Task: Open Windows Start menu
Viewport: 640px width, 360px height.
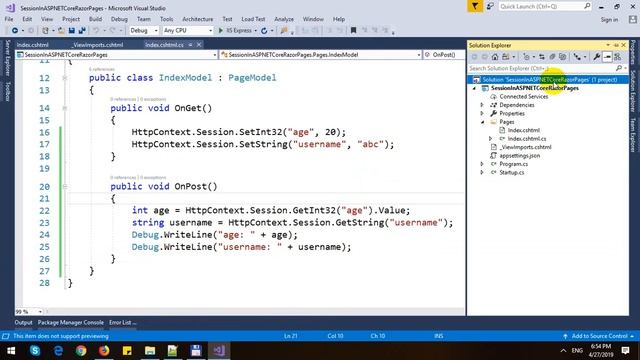Action: 11,351
